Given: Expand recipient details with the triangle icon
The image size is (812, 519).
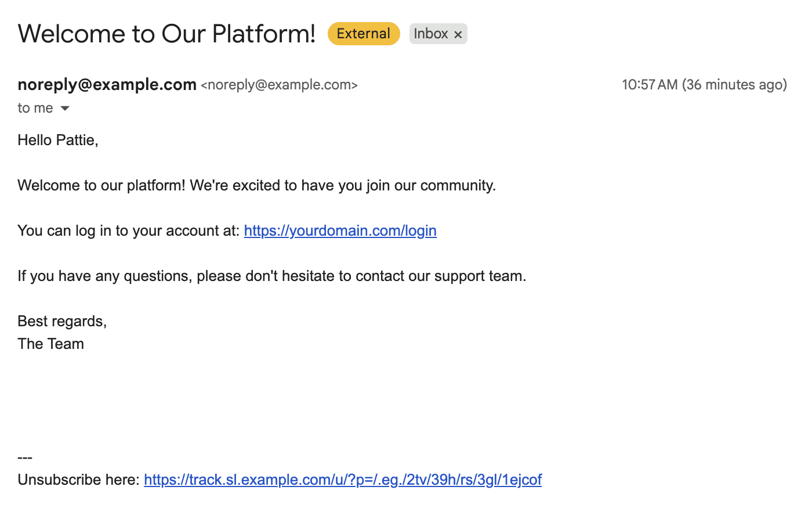Looking at the screenshot, I should tap(64, 108).
